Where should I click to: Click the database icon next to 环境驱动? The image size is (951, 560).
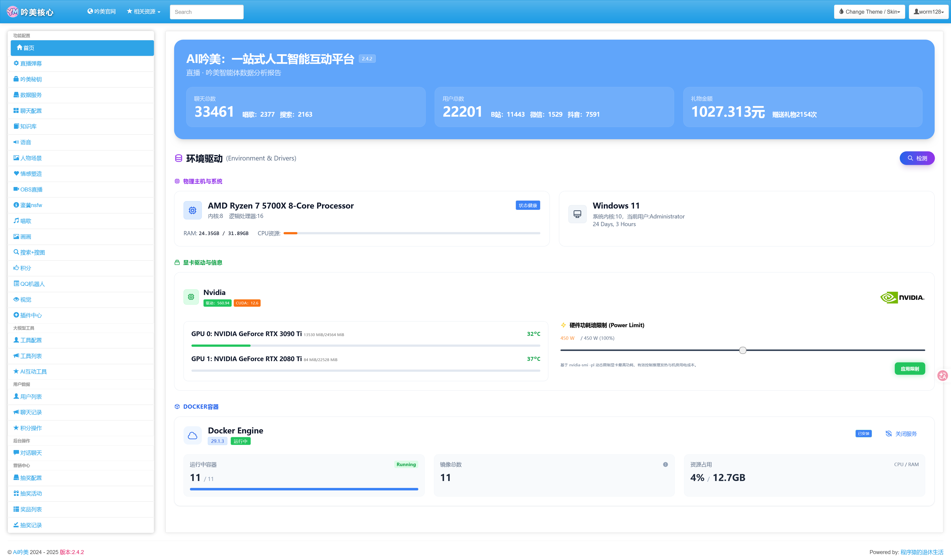click(x=179, y=158)
